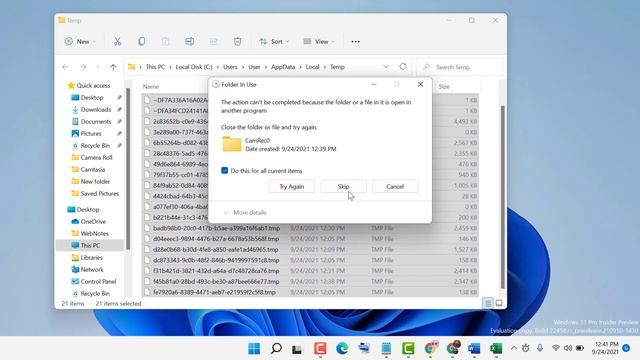This screenshot has height=360, width=640.
Task: Click 'AppData' in address breadcrumb
Action: point(283,67)
